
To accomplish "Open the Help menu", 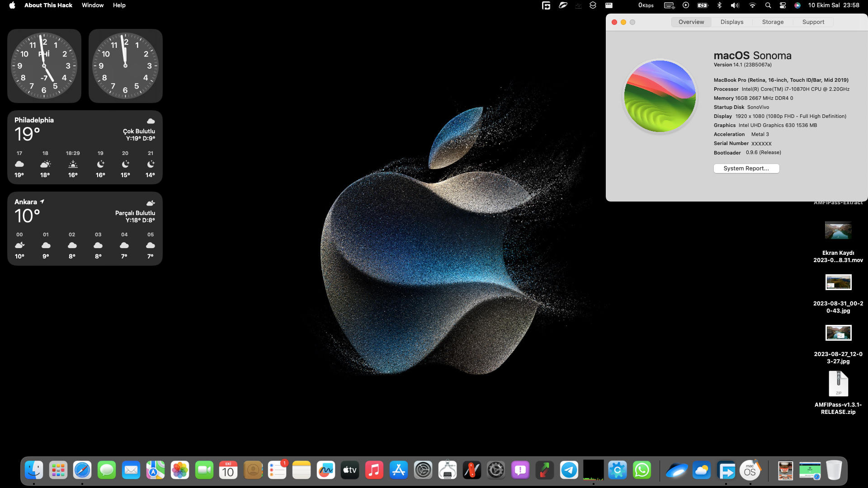I will (119, 5).
